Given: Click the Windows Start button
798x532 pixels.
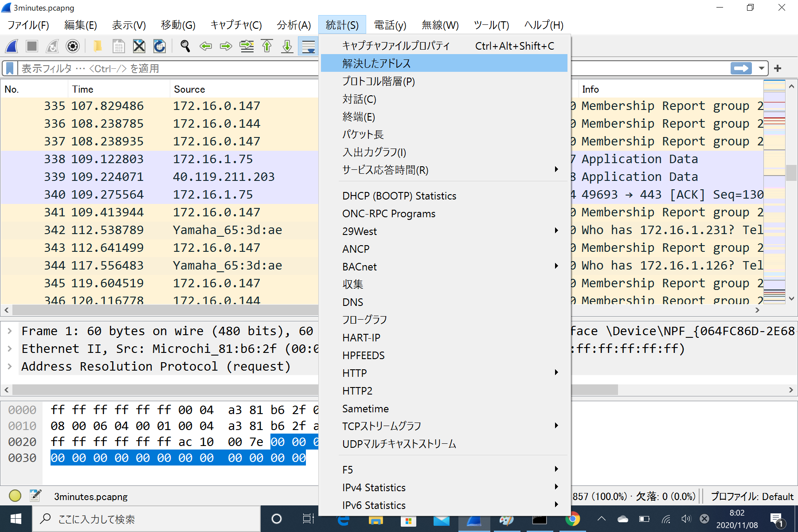Looking at the screenshot, I should coord(16,519).
